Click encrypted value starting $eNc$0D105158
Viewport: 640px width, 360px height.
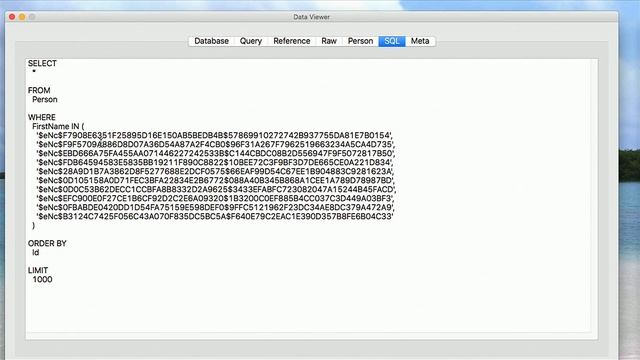coord(215,180)
